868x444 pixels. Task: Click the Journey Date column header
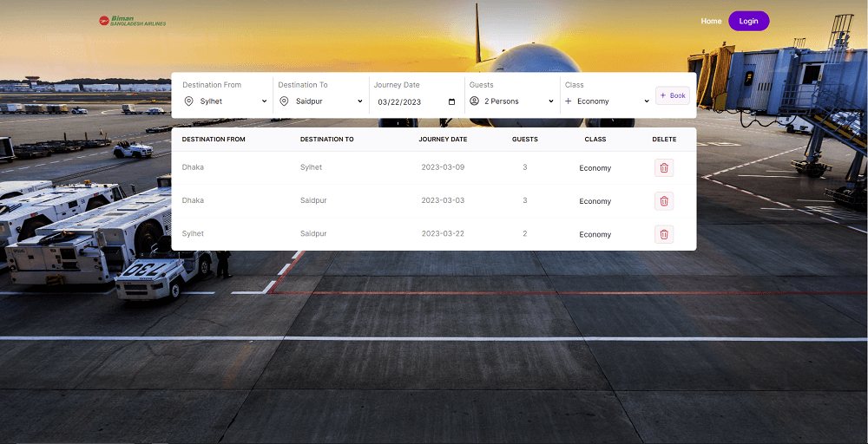pos(443,140)
